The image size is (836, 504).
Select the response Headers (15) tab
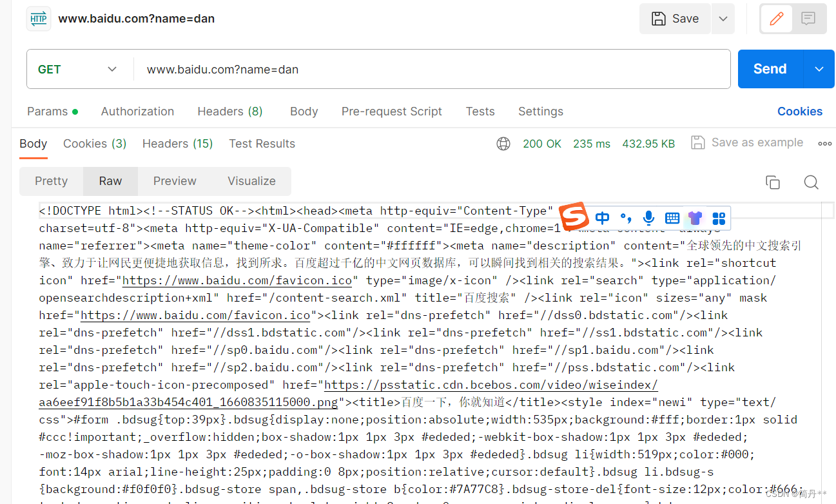pyautogui.click(x=178, y=144)
